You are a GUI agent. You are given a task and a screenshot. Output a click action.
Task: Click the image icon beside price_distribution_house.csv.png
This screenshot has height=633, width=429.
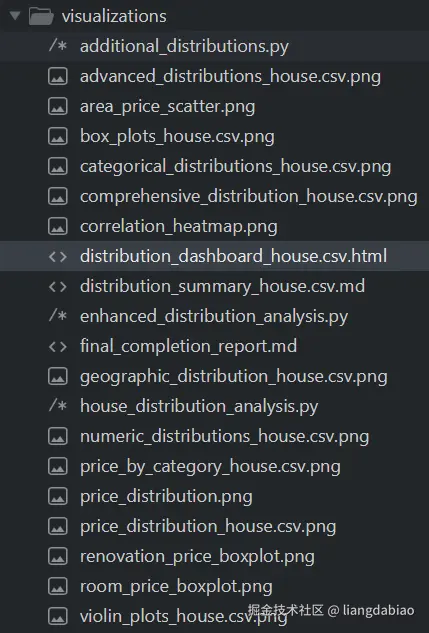coord(58,526)
